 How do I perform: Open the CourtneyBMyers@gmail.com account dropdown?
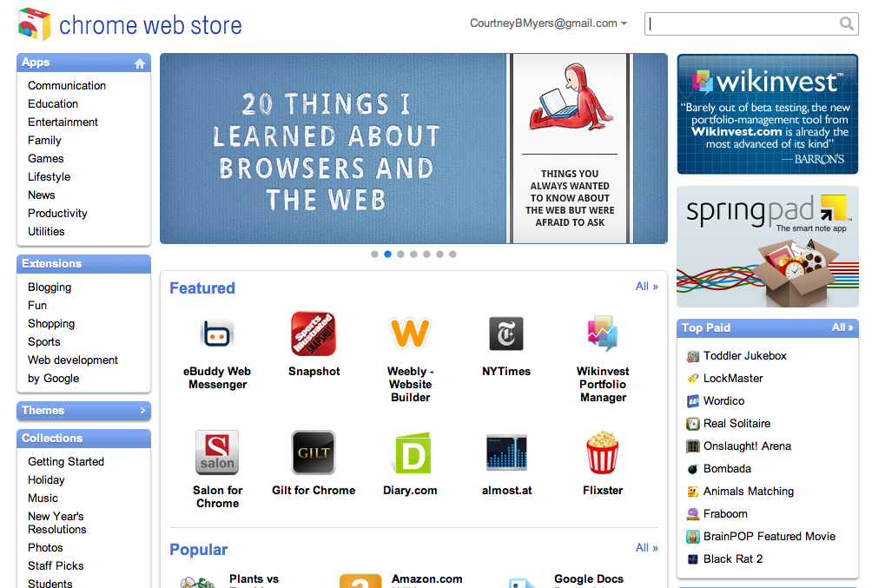(548, 23)
